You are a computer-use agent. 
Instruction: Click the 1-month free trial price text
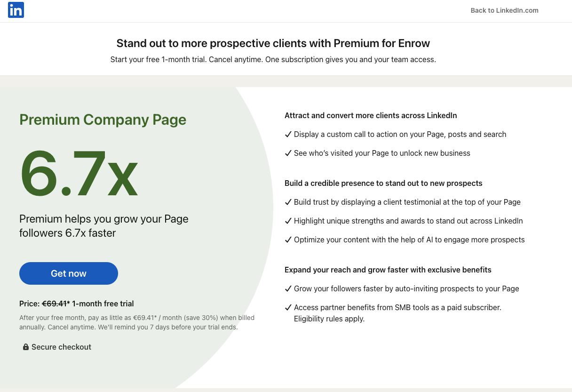click(x=103, y=304)
